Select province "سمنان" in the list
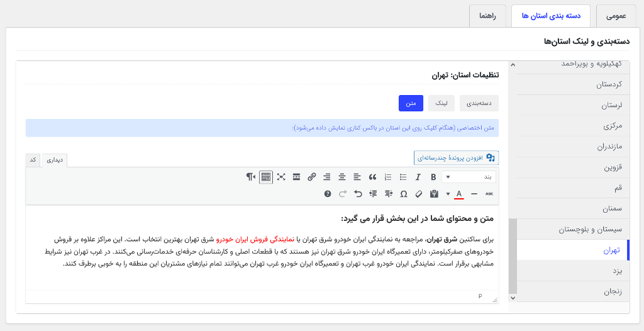This screenshot has width=644, height=331. [x=573, y=208]
